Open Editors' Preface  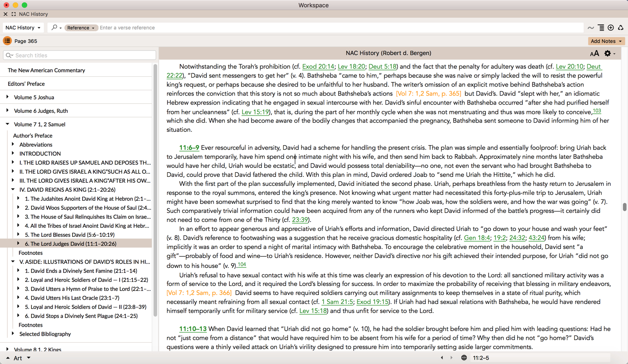coord(26,84)
